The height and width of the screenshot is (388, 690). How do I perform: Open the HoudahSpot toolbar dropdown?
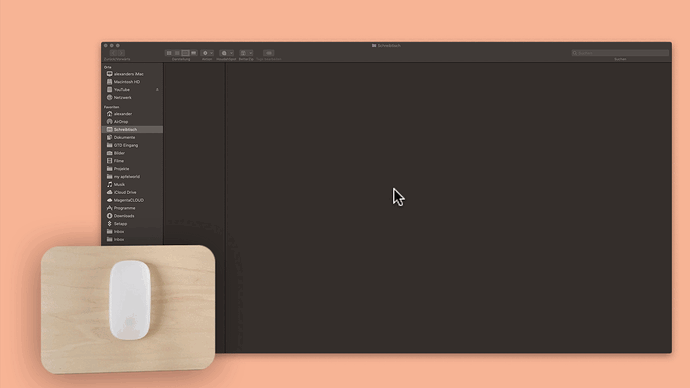pos(226,53)
